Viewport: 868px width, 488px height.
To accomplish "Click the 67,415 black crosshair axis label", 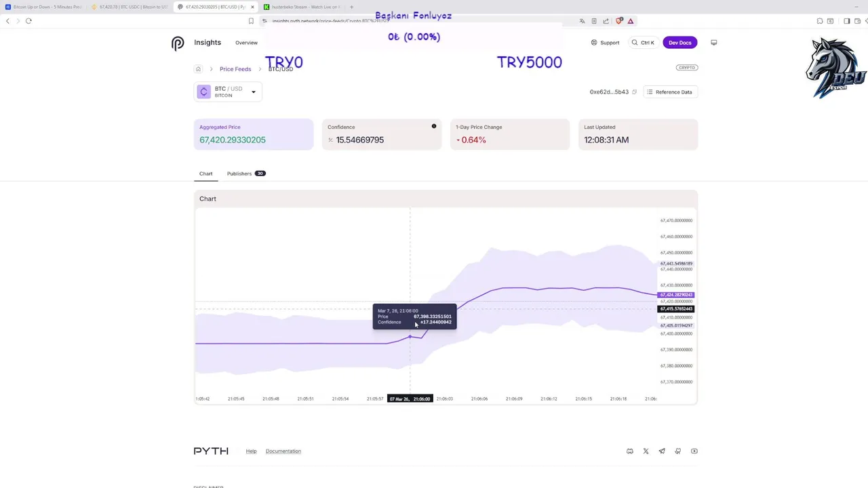I will [676, 309].
